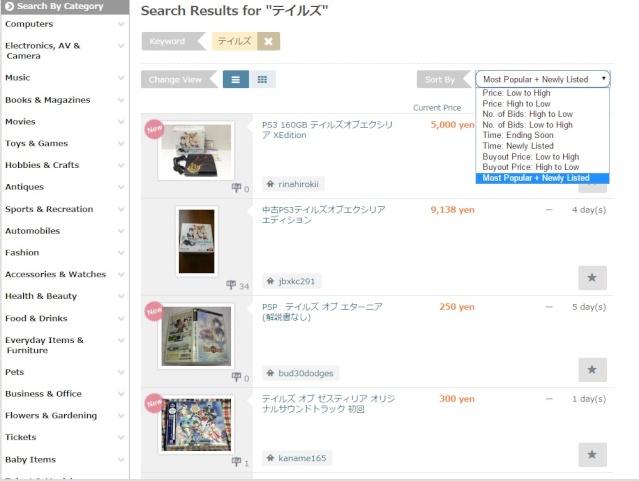The image size is (639, 481).
Task: Open PS3 160GB テイルズオブエクシリア listing
Action: click(327, 129)
